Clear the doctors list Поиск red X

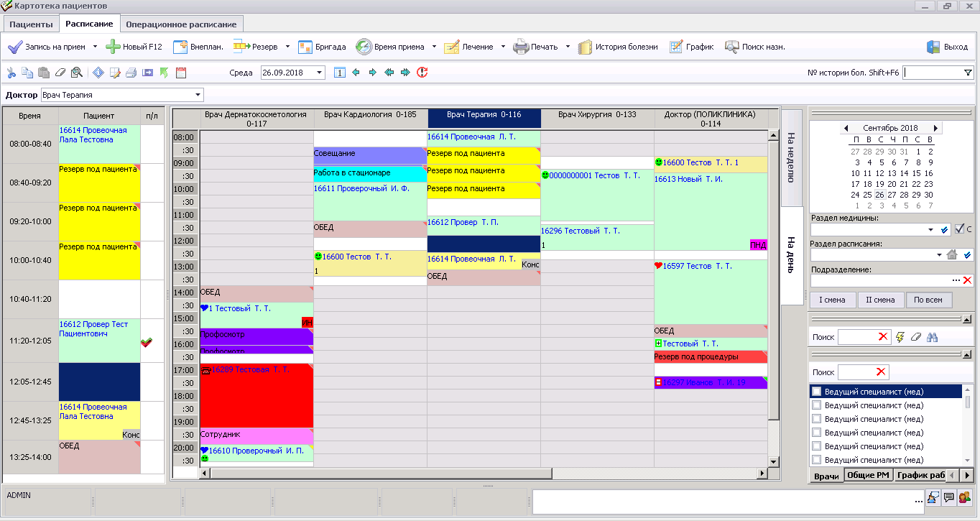tap(881, 372)
